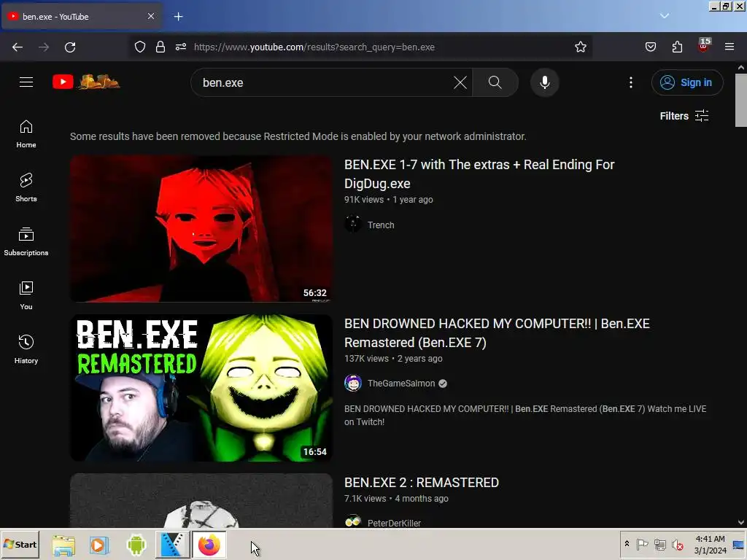Viewport: 747px width, 560px height.
Task: Open the YouTube hamburger guide menu
Action: coord(26,82)
